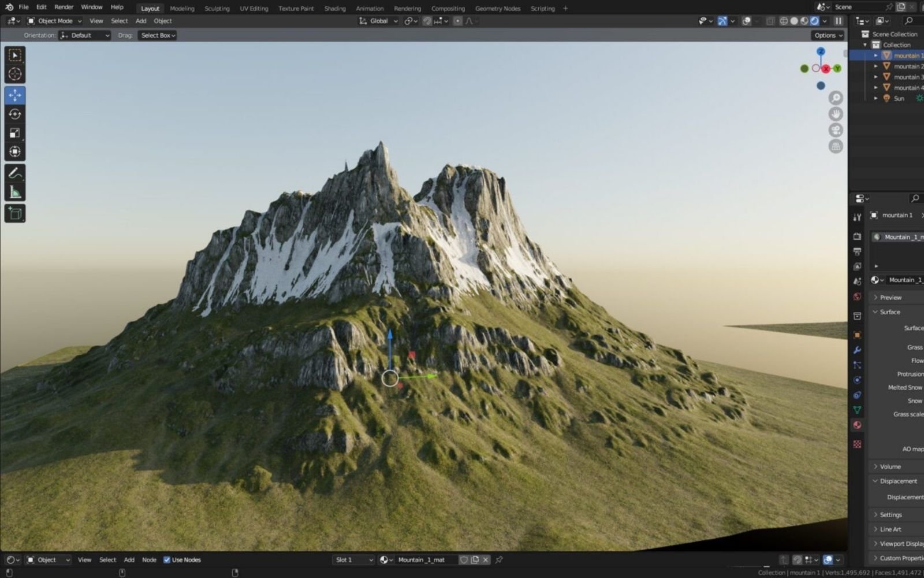Select the Sun light in the outliner

point(899,98)
